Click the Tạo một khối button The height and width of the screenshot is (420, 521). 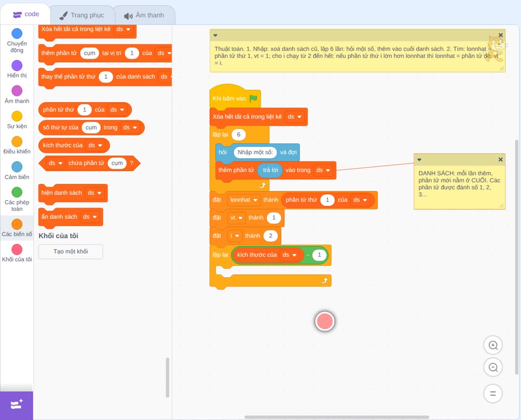(71, 252)
